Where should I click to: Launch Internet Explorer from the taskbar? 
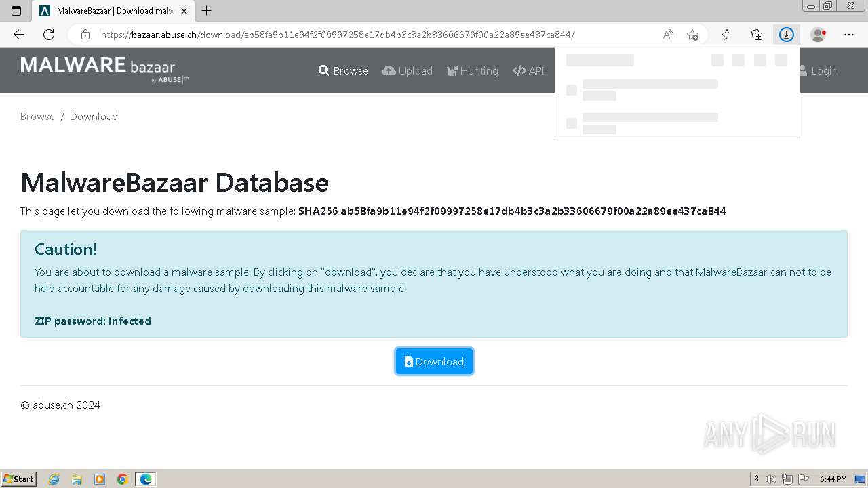[54, 479]
